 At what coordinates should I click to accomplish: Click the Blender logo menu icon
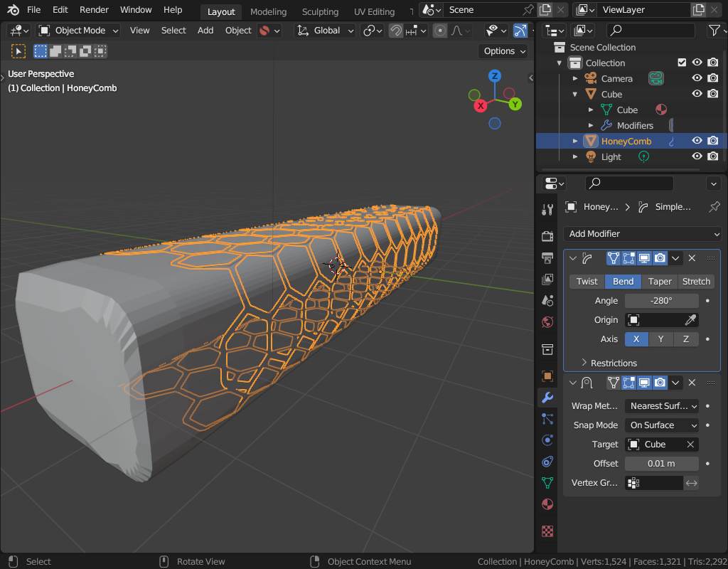coord(13,10)
